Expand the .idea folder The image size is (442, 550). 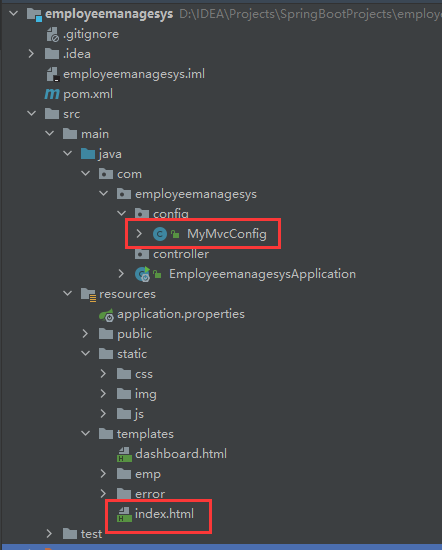coord(31,54)
